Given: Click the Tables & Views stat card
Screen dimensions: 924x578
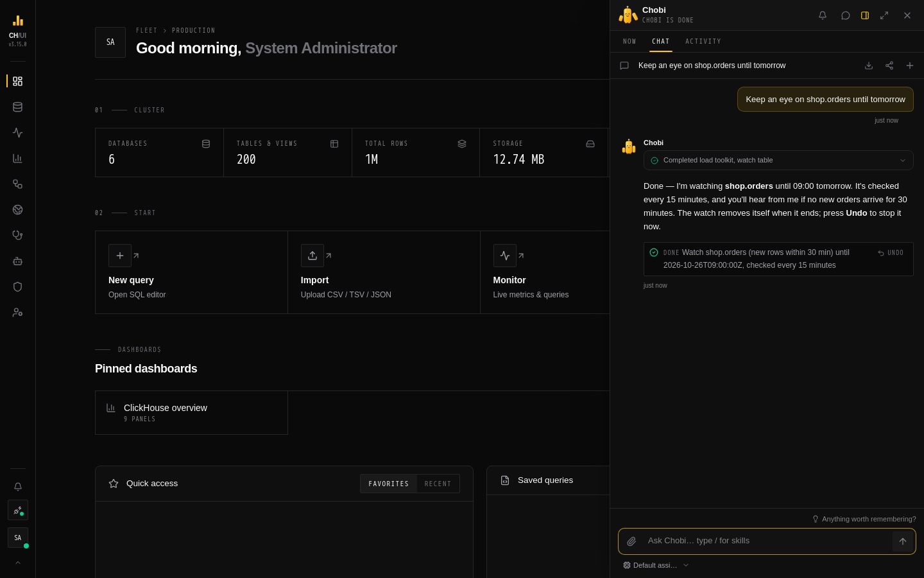Looking at the screenshot, I should pyautogui.click(x=287, y=152).
